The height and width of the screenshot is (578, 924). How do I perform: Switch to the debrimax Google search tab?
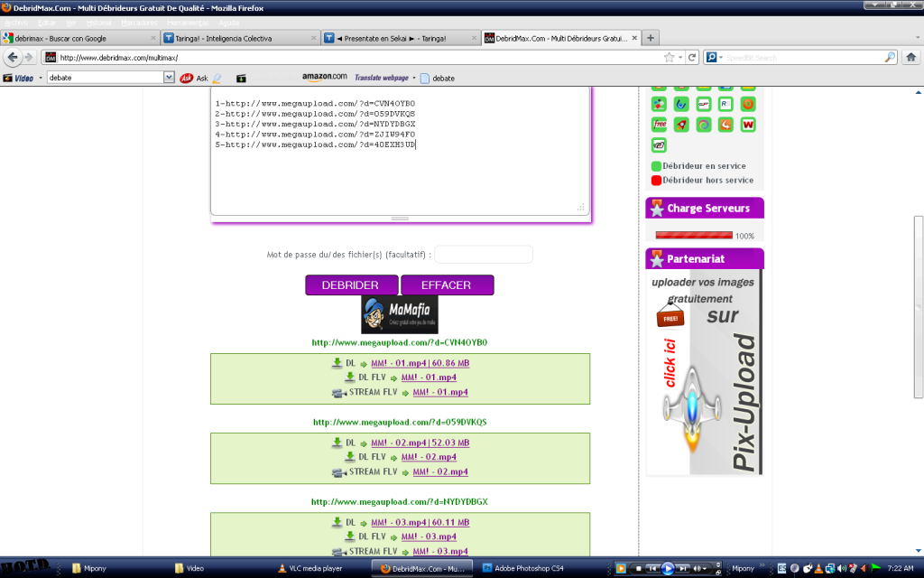coord(79,38)
